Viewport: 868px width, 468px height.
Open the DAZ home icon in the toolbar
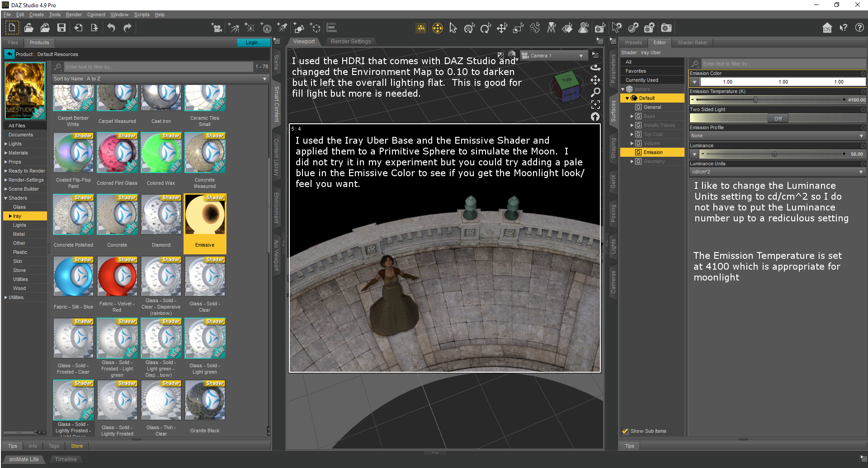(827, 28)
